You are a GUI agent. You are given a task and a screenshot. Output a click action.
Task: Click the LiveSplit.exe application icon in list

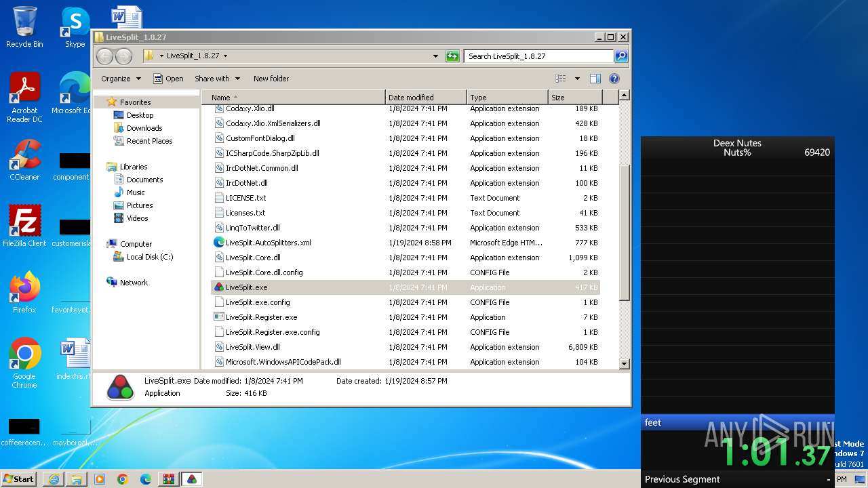coord(219,287)
